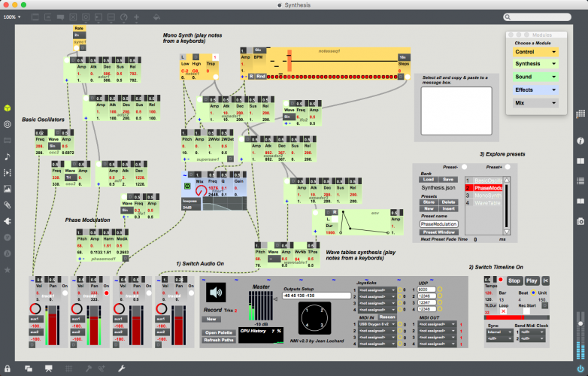
Task: Click the Open Palette button
Action: (x=219, y=332)
